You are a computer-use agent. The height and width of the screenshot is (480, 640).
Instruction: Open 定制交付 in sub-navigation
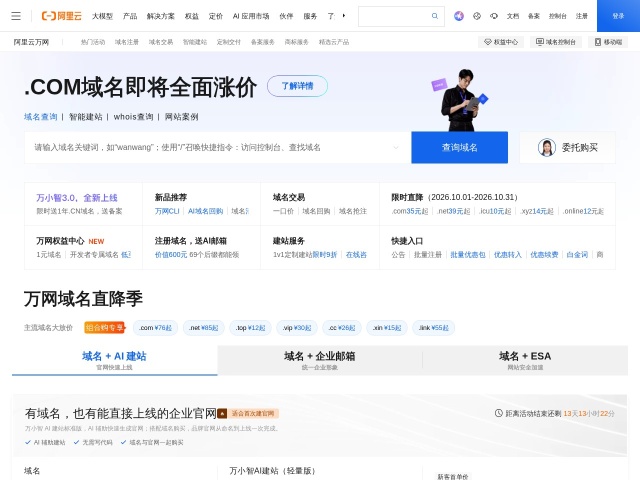coord(229,42)
